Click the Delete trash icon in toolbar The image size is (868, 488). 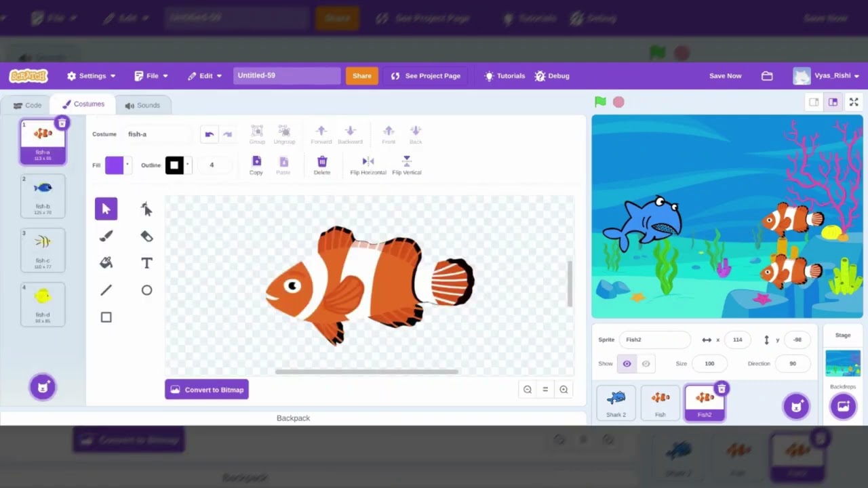pyautogui.click(x=322, y=165)
